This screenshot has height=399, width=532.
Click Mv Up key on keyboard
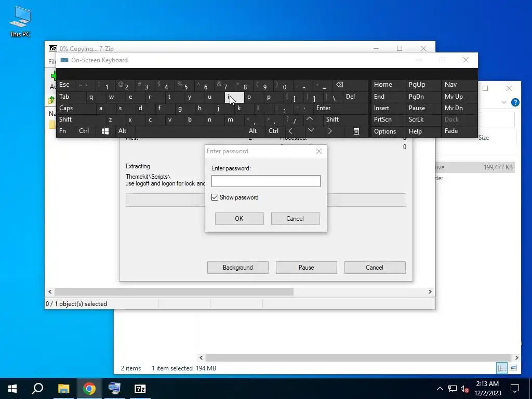pyautogui.click(x=459, y=97)
